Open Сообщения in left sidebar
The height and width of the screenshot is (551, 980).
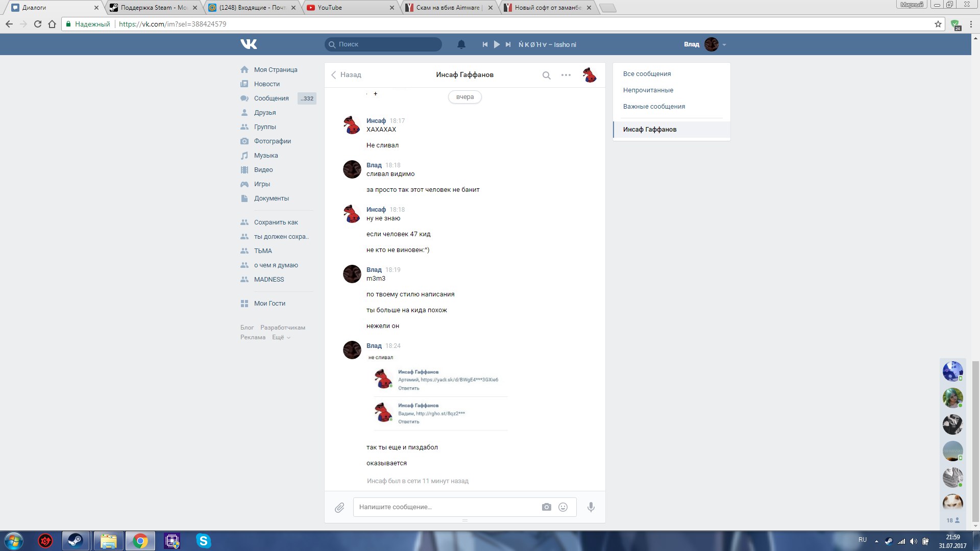271,98
